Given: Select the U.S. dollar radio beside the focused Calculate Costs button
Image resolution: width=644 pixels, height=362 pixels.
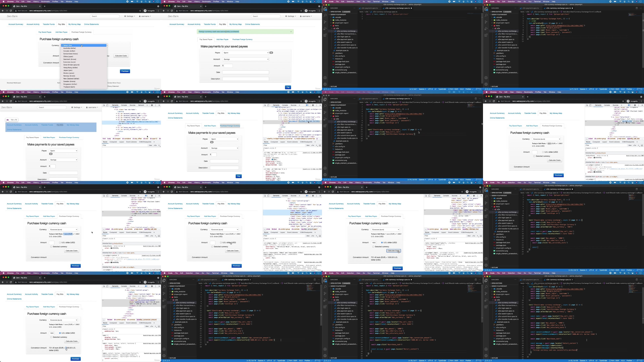Looking at the screenshot, I should click(382, 243).
